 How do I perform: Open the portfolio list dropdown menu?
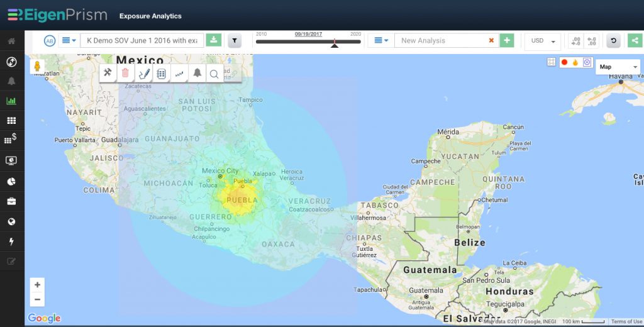(x=69, y=41)
